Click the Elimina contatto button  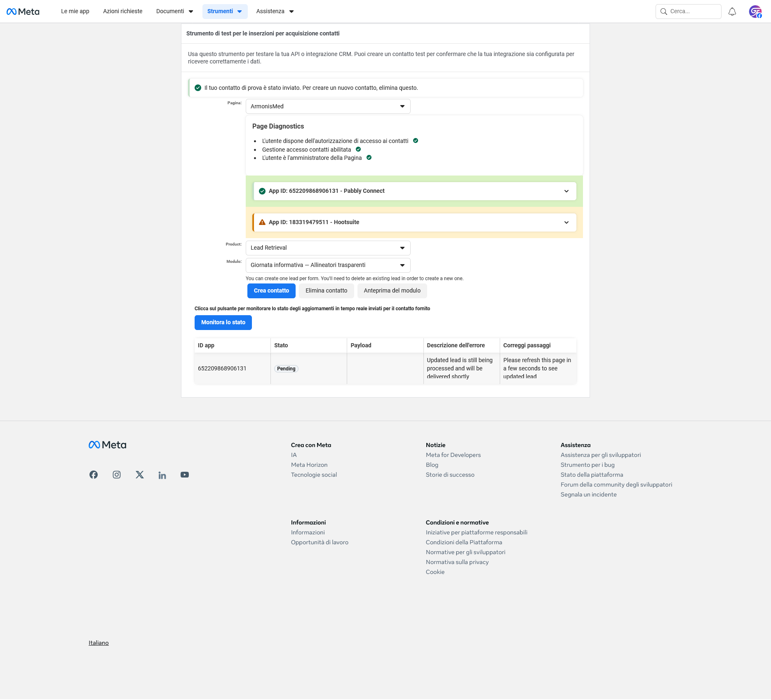pyautogui.click(x=327, y=291)
